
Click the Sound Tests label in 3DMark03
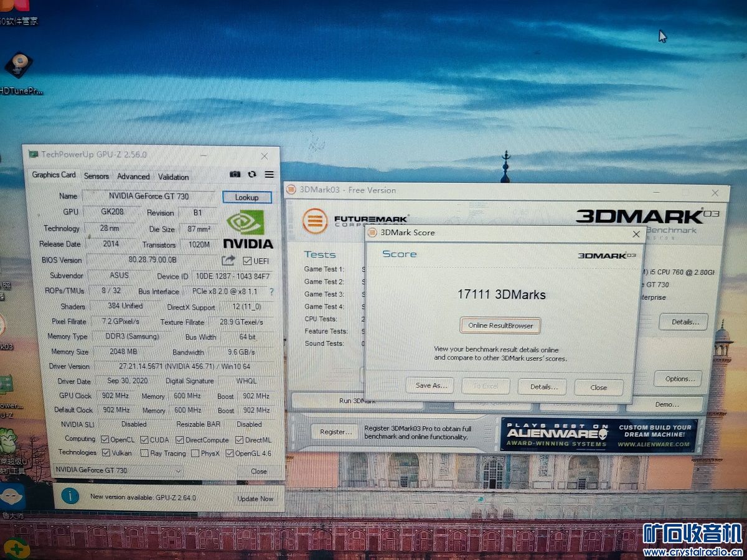326,343
